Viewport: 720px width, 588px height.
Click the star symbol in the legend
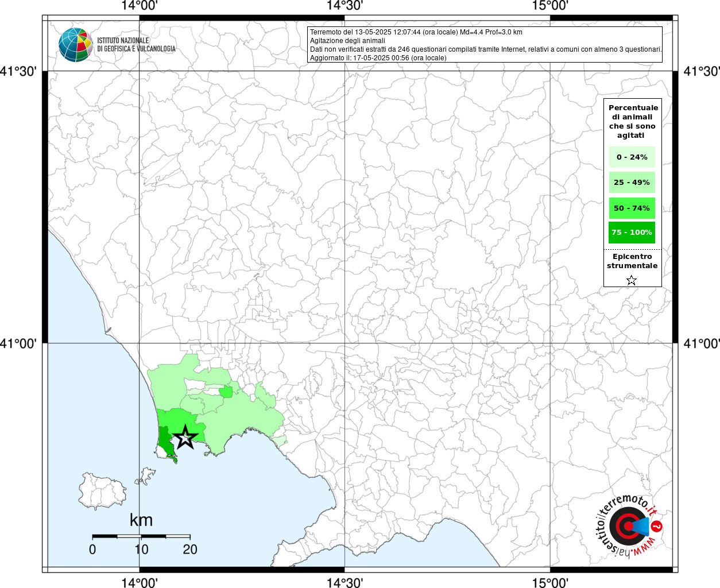click(x=632, y=280)
